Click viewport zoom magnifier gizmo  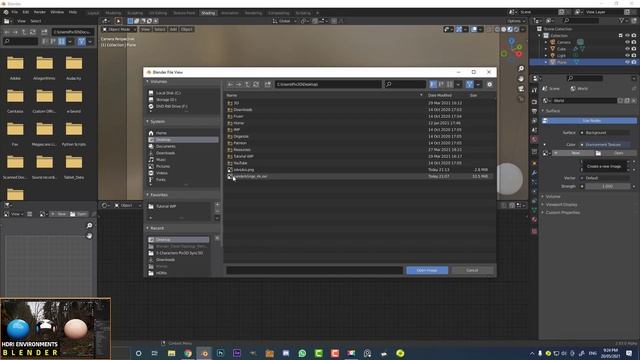tap(521, 69)
